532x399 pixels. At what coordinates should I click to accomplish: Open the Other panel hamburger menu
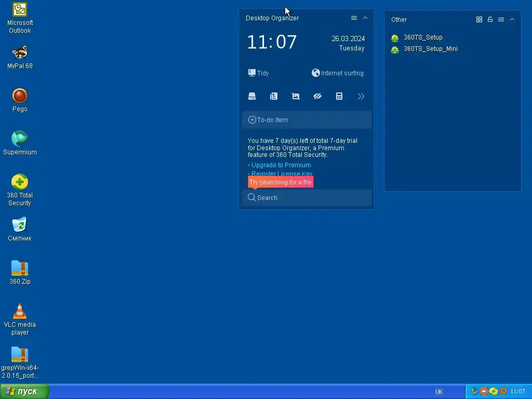click(x=501, y=20)
